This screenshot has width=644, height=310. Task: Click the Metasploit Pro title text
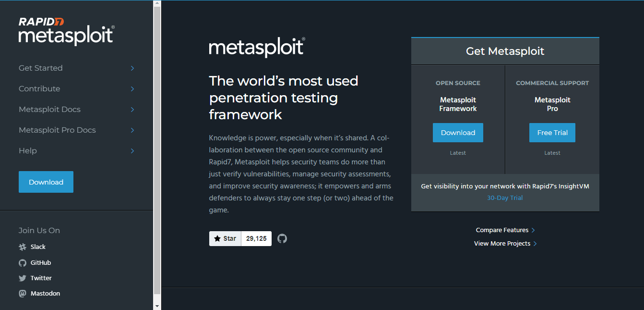coord(552,104)
